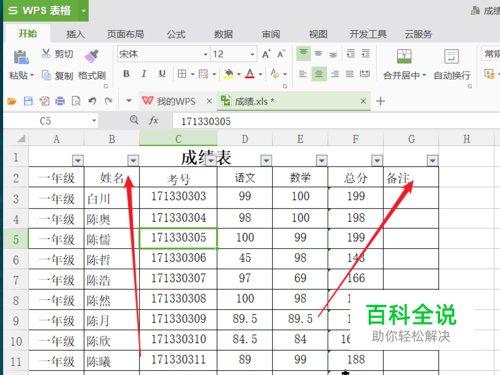This screenshot has width=500, height=375.
Task: Open the font size dropdown 12
Action: coord(252,54)
